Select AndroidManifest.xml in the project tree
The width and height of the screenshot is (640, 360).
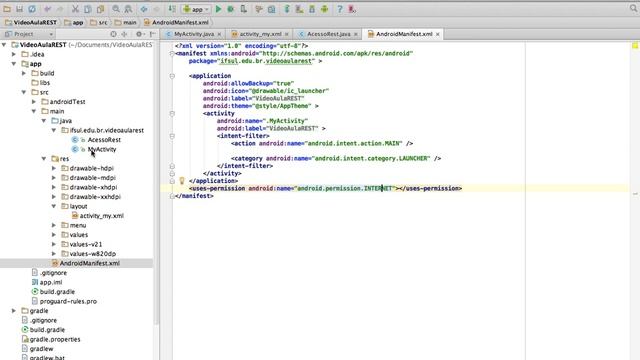pyautogui.click(x=89, y=263)
